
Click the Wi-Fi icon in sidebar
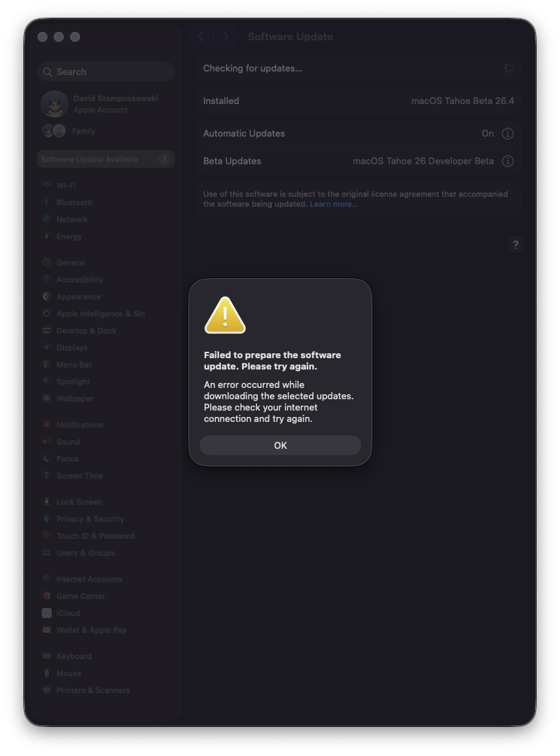[47, 185]
